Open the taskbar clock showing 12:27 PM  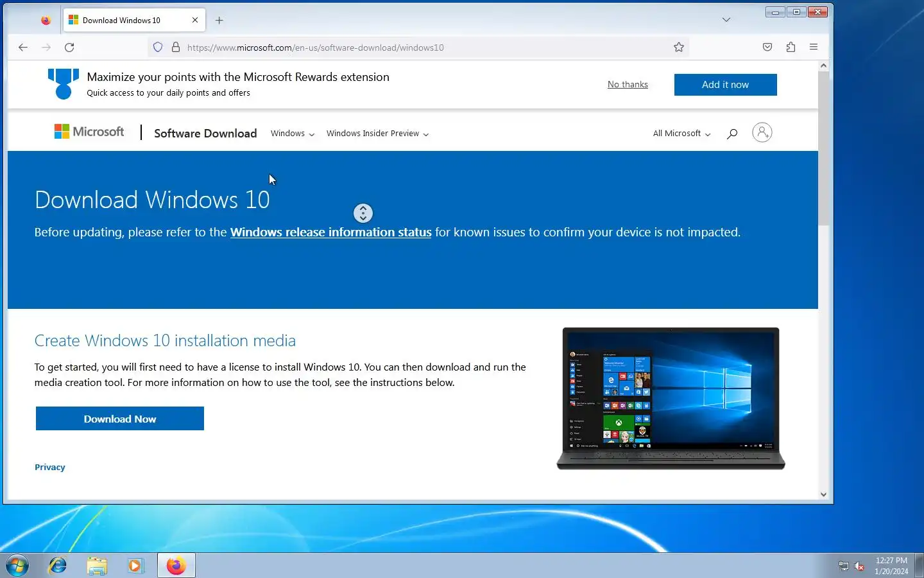891,566
